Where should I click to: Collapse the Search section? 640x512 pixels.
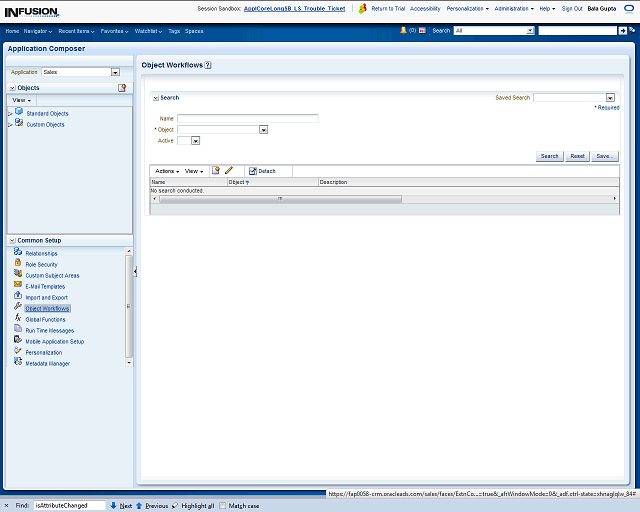coord(155,98)
